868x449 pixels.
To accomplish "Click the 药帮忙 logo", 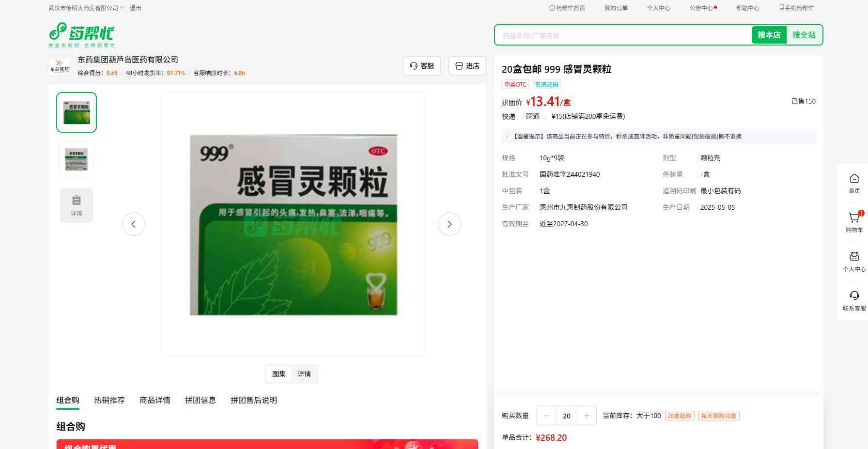I will coord(81,34).
